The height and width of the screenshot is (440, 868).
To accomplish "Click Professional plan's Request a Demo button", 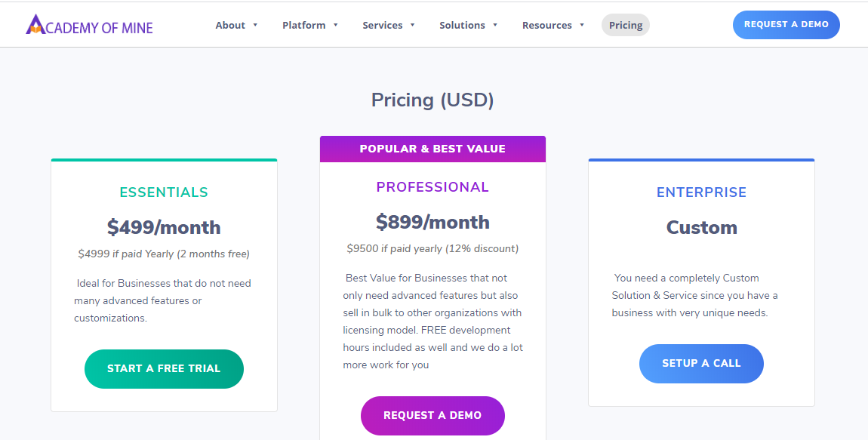I will [432, 415].
